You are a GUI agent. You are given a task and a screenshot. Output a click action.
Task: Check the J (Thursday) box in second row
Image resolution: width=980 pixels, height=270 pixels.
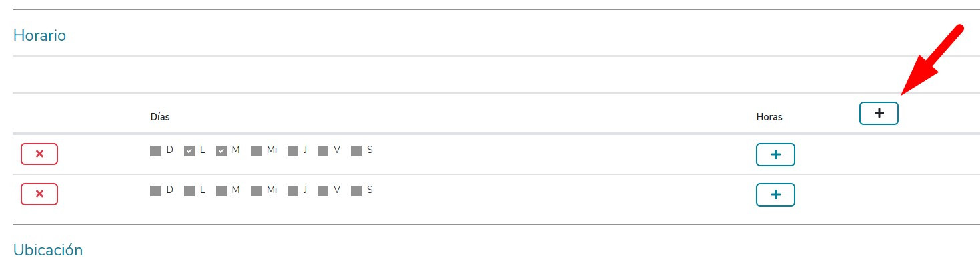293,191
